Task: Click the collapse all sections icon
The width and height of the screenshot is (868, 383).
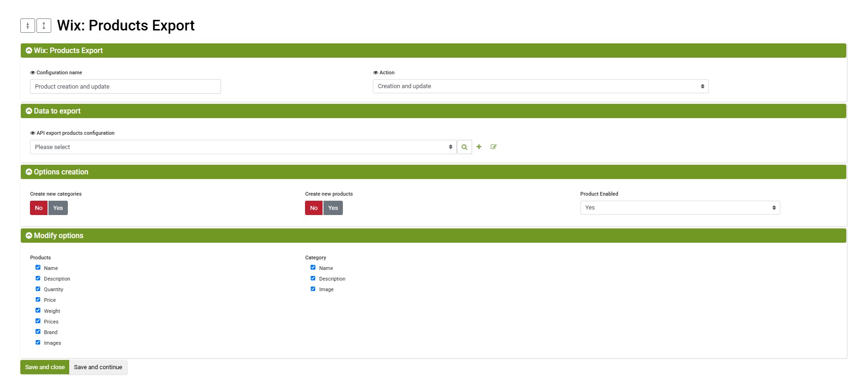Action: [28, 25]
